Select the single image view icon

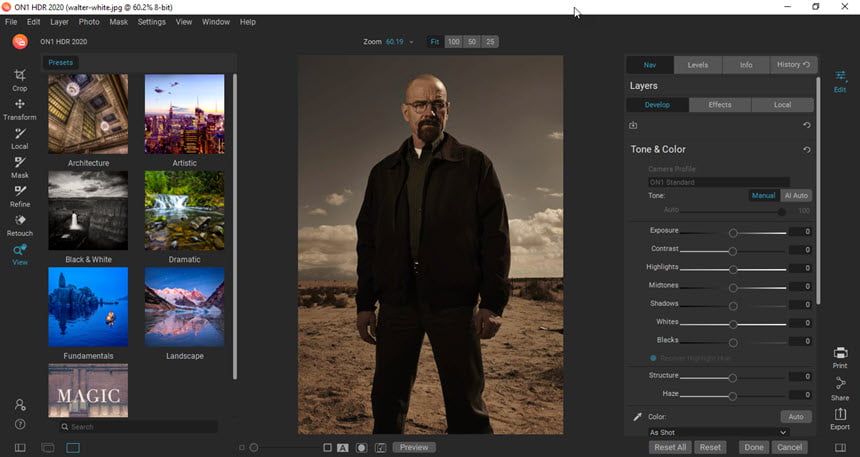coord(73,448)
